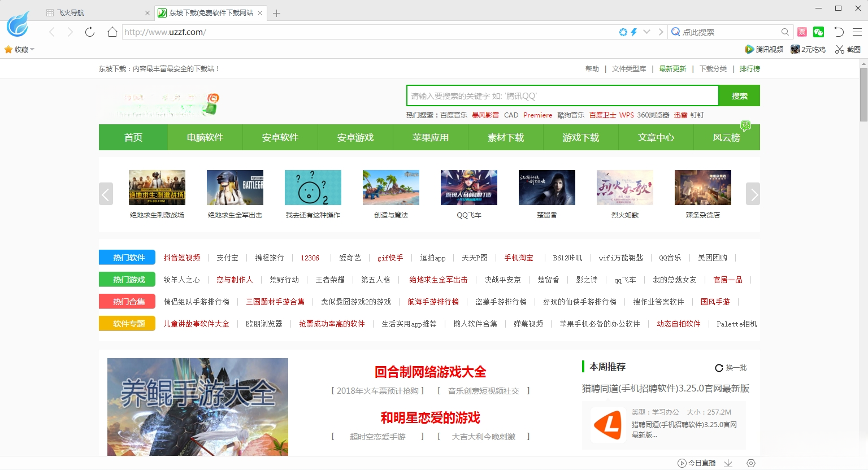Click the 排行榜 top link
The height and width of the screenshot is (470, 868).
tap(750, 69)
